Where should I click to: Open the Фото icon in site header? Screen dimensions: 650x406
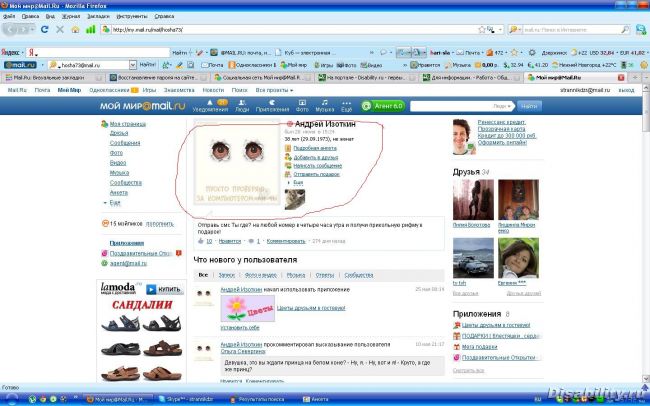(302, 106)
